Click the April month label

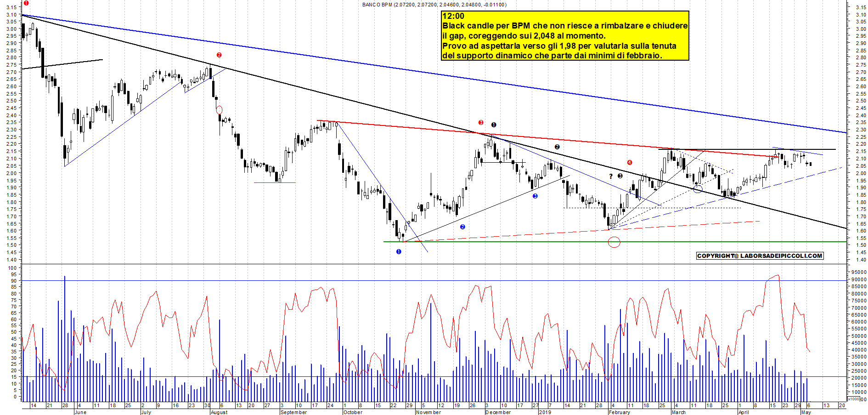(744, 412)
